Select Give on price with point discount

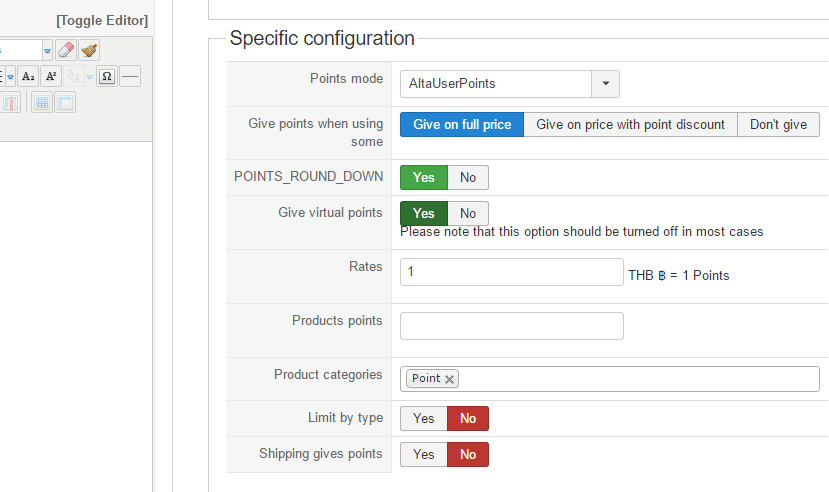click(630, 125)
